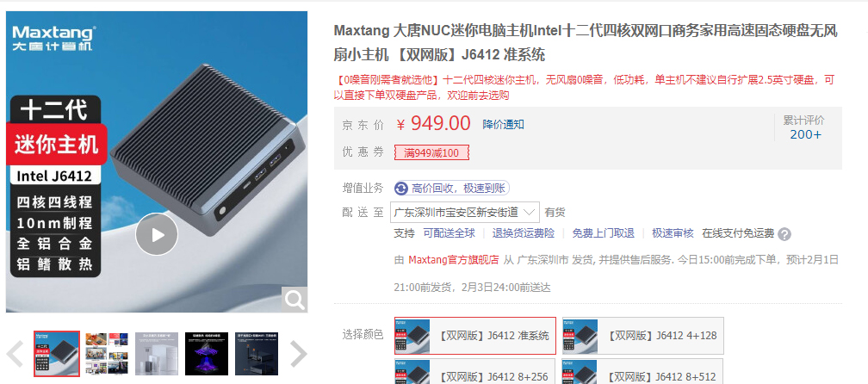Claim the 满949减100 coupon
Viewport: 868px width, 384px height.
(431, 152)
